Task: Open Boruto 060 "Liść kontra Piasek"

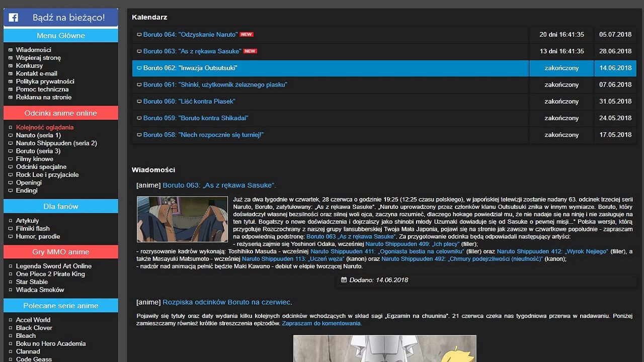Action: click(x=189, y=101)
